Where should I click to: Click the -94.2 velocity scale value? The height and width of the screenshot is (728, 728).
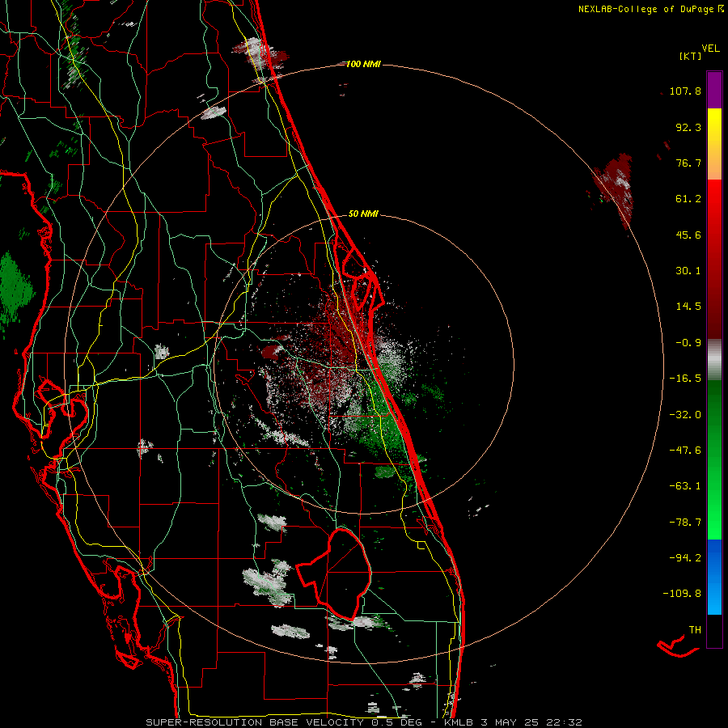coord(685,557)
